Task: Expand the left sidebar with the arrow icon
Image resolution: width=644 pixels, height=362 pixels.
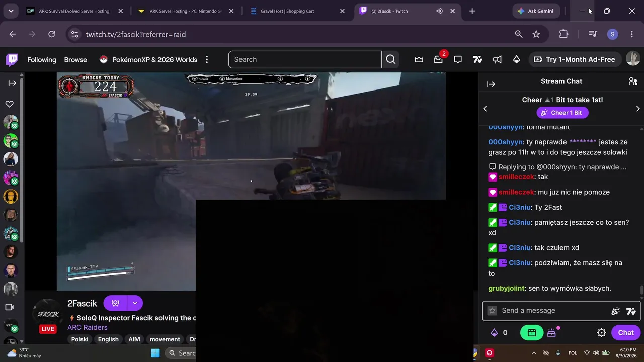Action: pos(12,83)
